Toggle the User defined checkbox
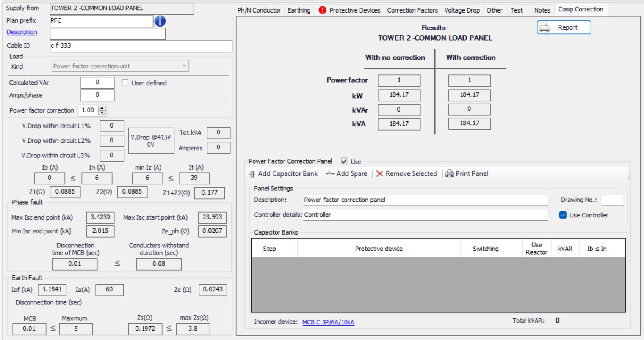 (x=125, y=82)
